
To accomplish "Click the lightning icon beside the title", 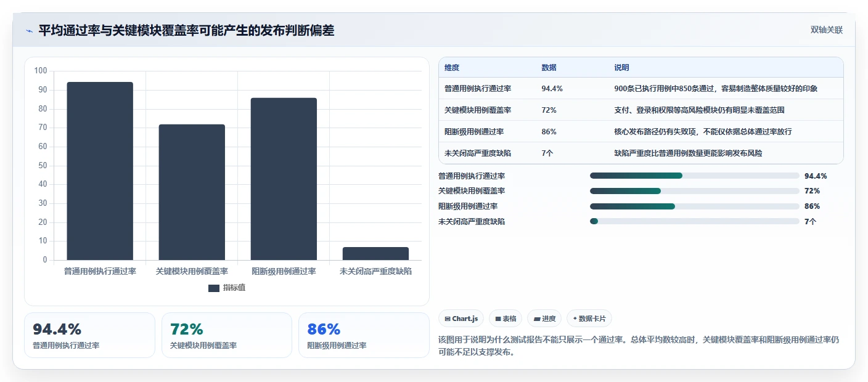I will [x=30, y=31].
